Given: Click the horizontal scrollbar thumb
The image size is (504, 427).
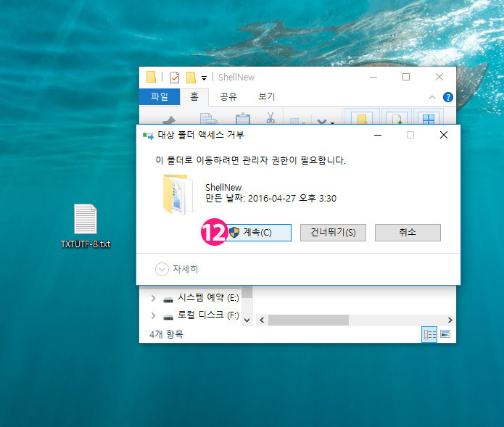Looking at the screenshot, I should pyautogui.click(x=309, y=320).
